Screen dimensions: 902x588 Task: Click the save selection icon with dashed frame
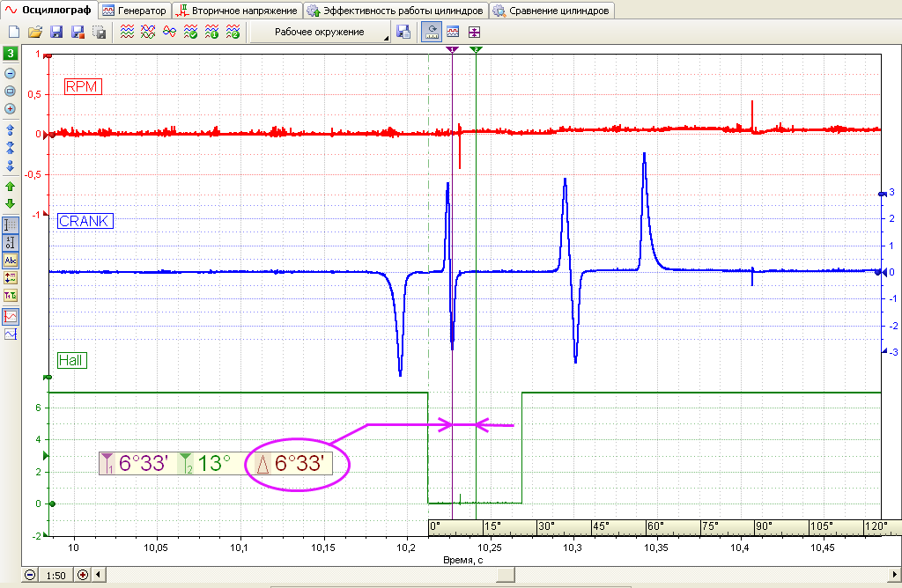(x=99, y=33)
